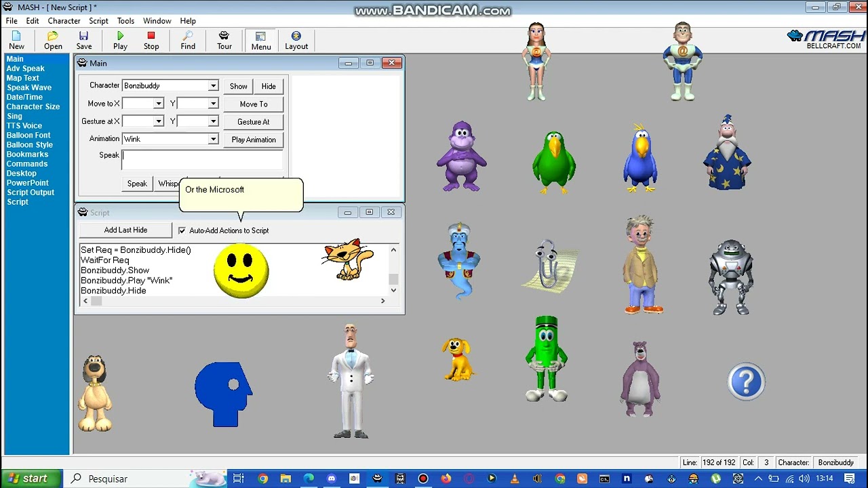
Task: Expand the Gesture at Y dropdown
Action: point(213,121)
